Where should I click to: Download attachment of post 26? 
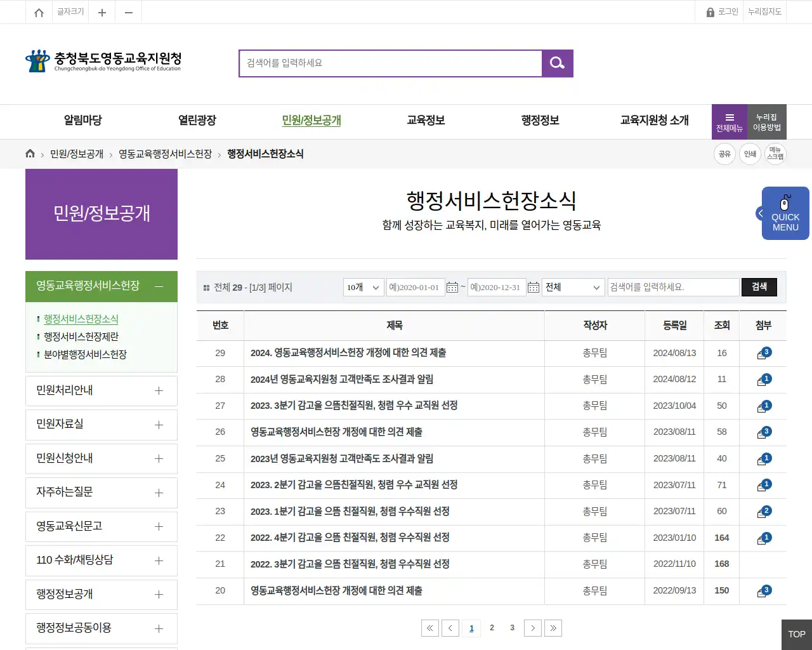764,432
